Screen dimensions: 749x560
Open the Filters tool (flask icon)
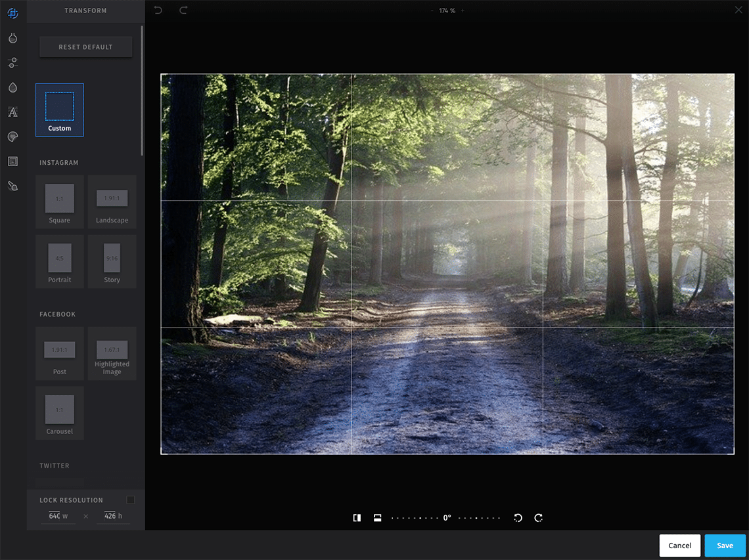click(x=12, y=38)
